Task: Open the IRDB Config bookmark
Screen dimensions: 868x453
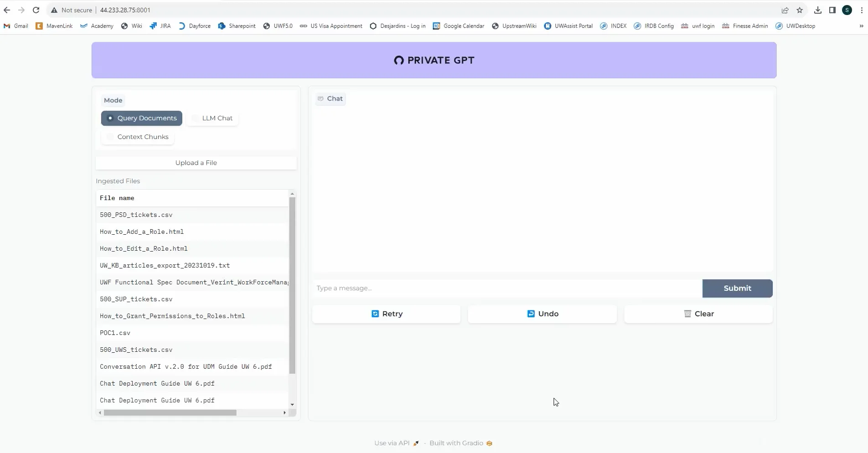Action: coord(654,26)
